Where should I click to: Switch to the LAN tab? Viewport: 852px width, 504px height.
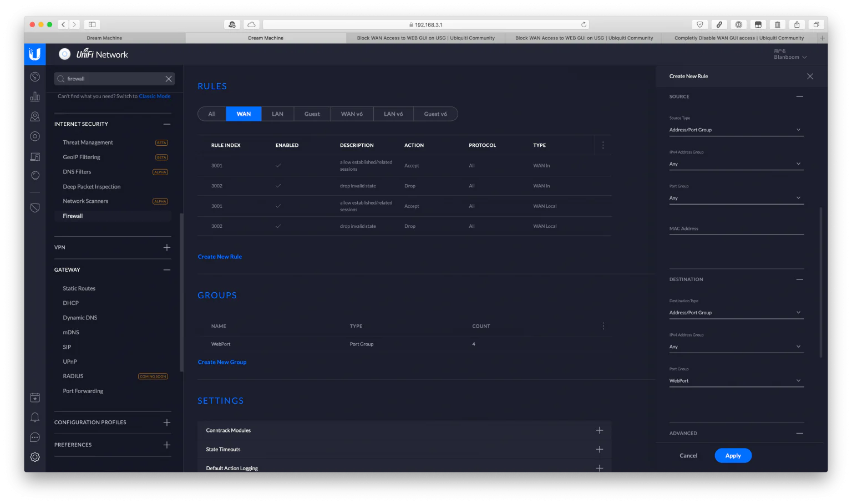tap(277, 114)
